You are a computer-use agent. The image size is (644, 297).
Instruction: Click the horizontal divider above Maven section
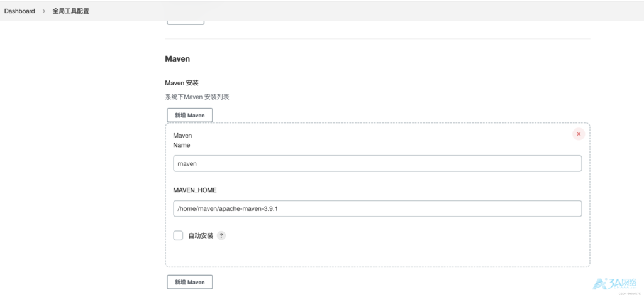(x=377, y=39)
